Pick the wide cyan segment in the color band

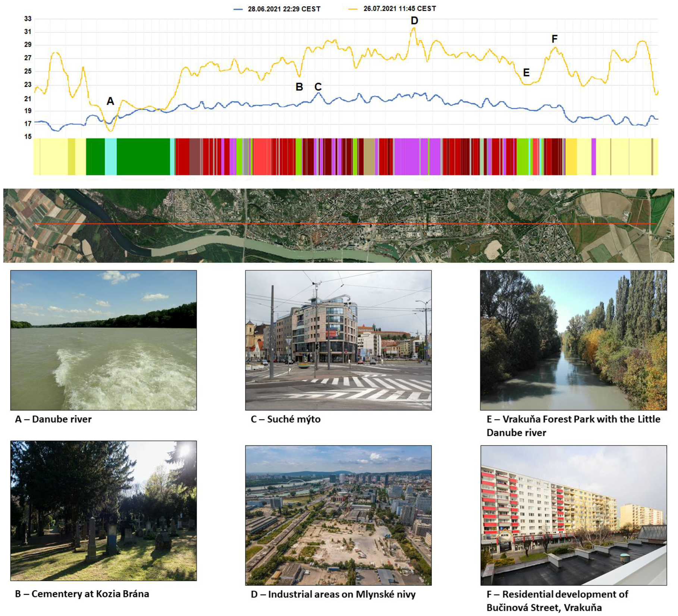(111, 157)
